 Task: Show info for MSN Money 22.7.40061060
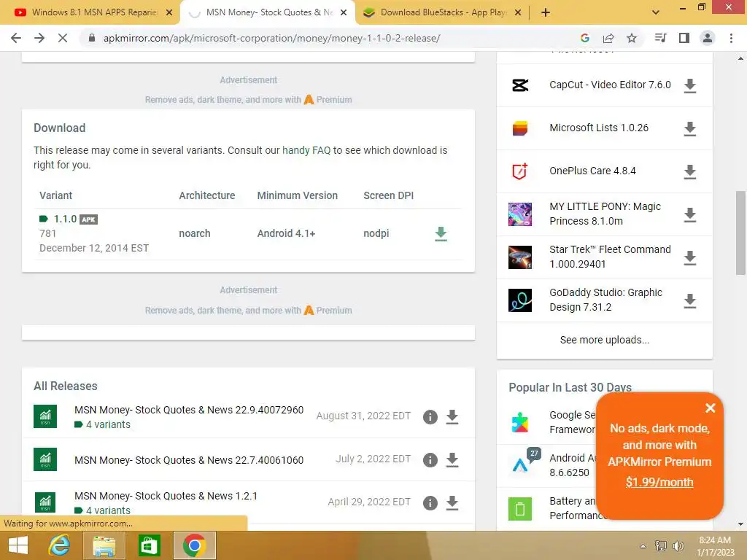(x=430, y=459)
